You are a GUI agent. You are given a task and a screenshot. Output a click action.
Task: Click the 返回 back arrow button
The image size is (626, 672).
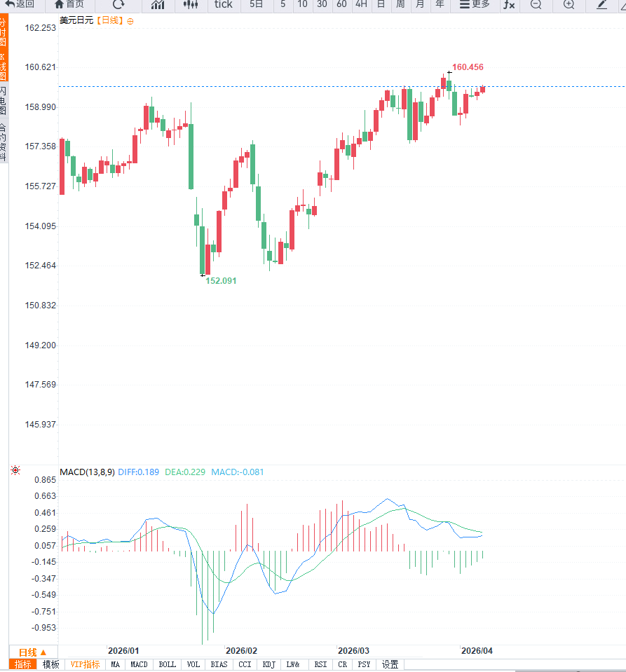[20, 4]
